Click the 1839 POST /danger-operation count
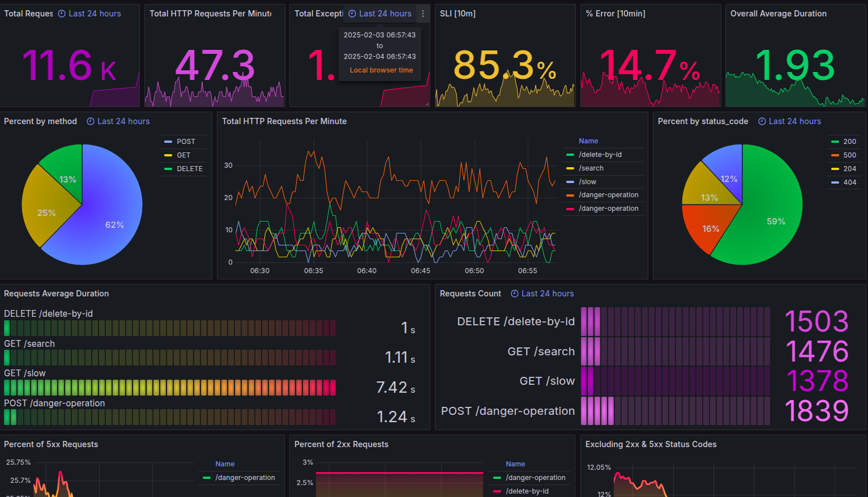The image size is (868, 497). coord(816,411)
